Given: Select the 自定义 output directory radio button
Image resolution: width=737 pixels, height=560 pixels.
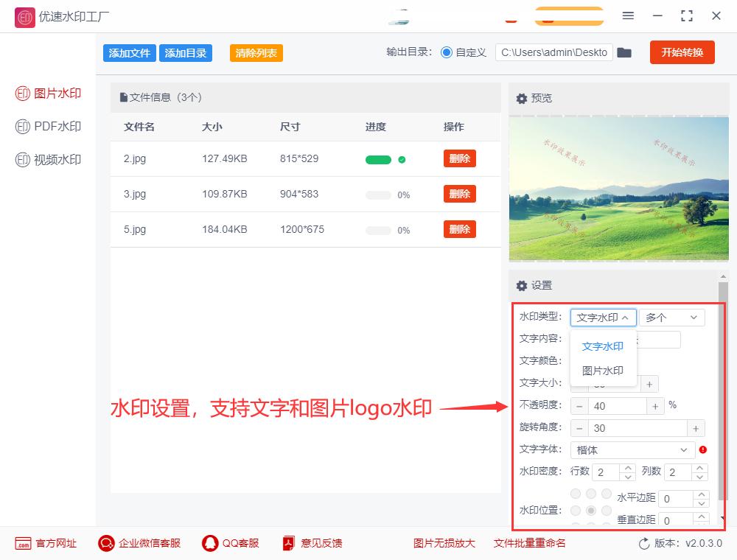Looking at the screenshot, I should click(x=447, y=52).
